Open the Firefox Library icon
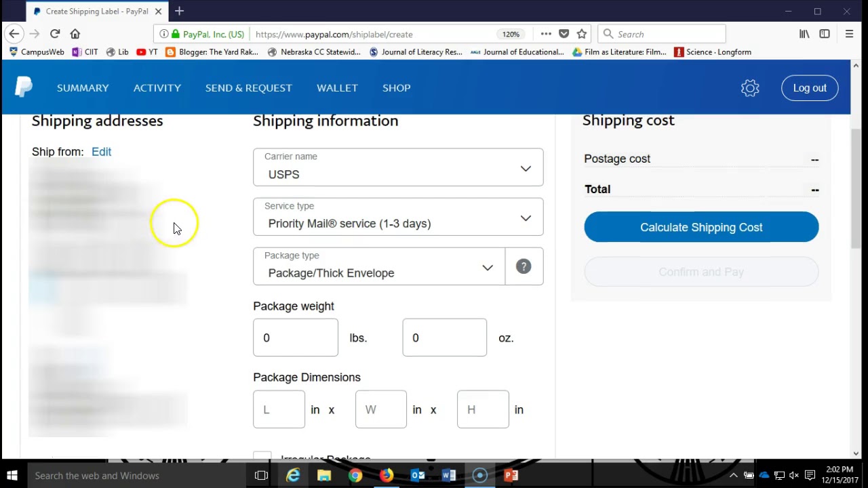 pos(804,33)
